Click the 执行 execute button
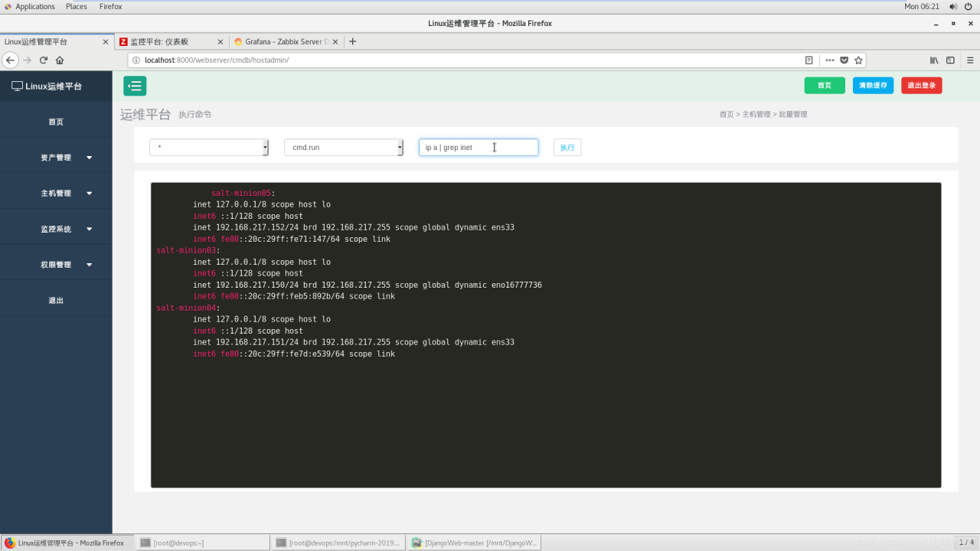 pos(567,147)
